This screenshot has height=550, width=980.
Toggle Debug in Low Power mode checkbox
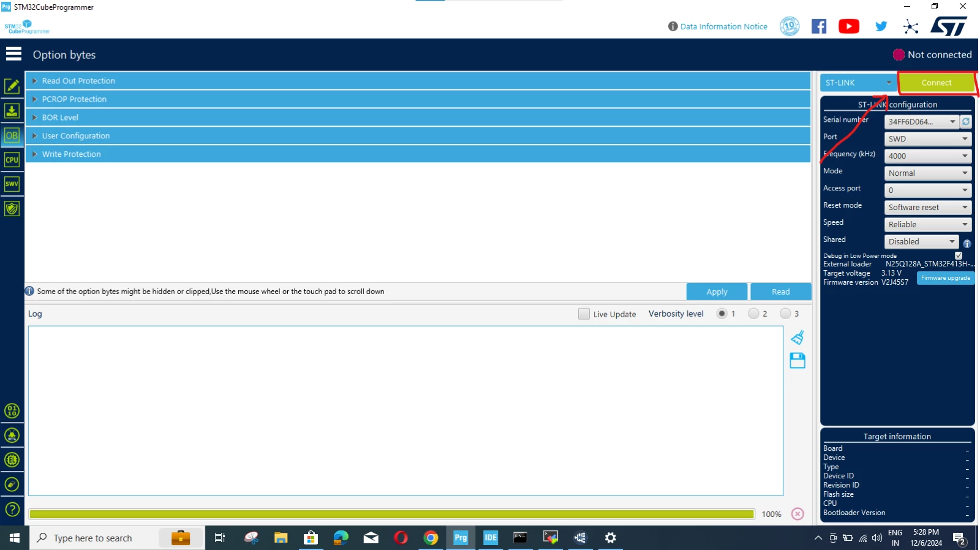click(x=959, y=255)
